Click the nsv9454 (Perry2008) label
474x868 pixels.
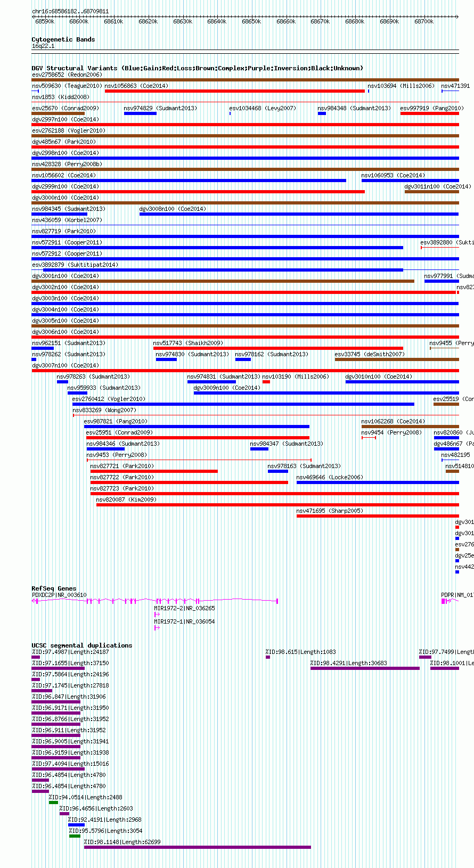[391, 432]
